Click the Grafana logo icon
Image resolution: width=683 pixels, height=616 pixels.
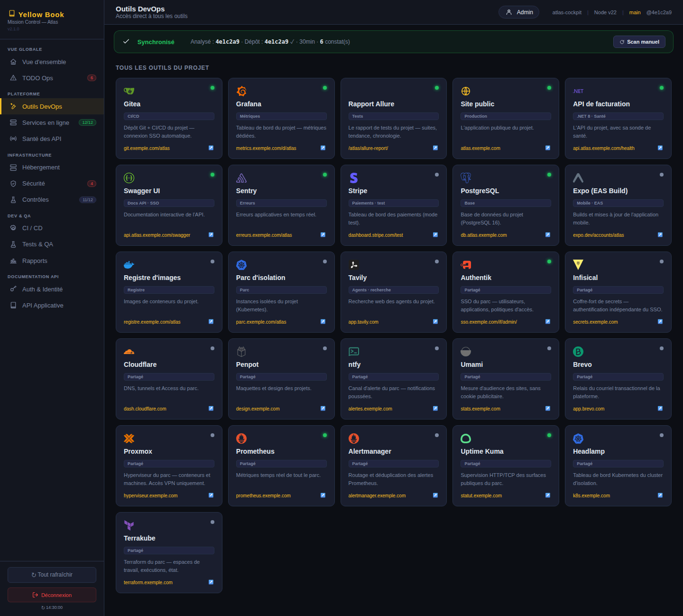coord(241,91)
